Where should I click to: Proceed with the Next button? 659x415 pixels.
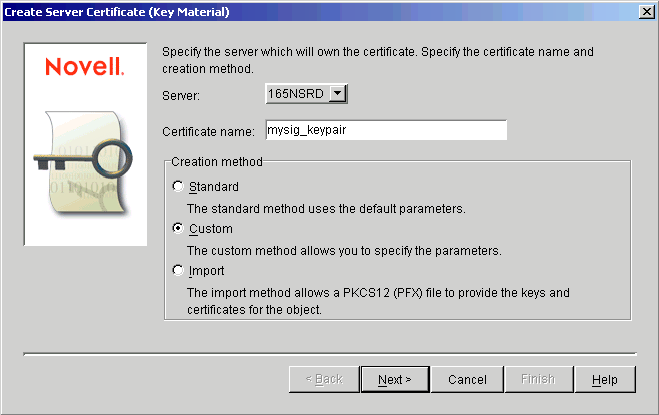394,379
